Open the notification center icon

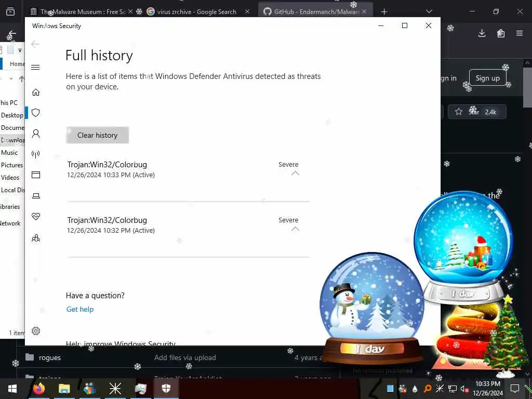(x=515, y=388)
